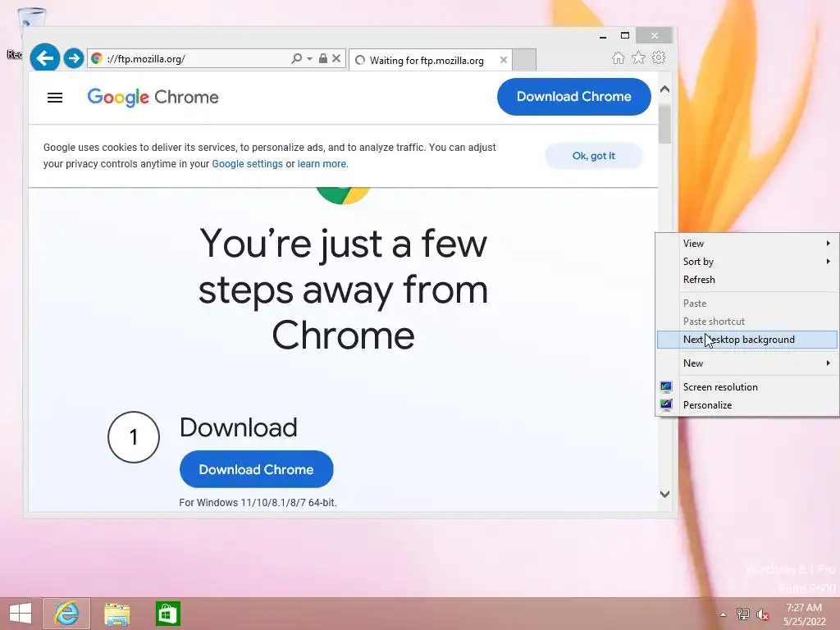Image resolution: width=840 pixels, height=630 pixels.
Task: Click the security lock icon
Action: pos(323,58)
